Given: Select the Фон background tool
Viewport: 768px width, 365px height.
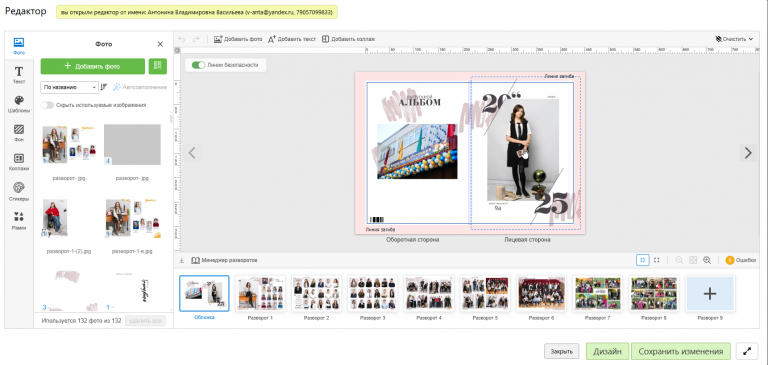Looking at the screenshot, I should 19,133.
